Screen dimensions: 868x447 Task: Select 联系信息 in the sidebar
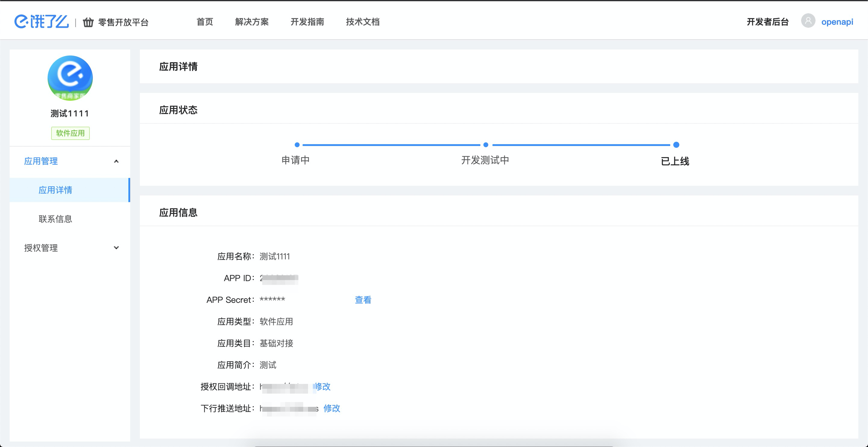[x=55, y=219]
